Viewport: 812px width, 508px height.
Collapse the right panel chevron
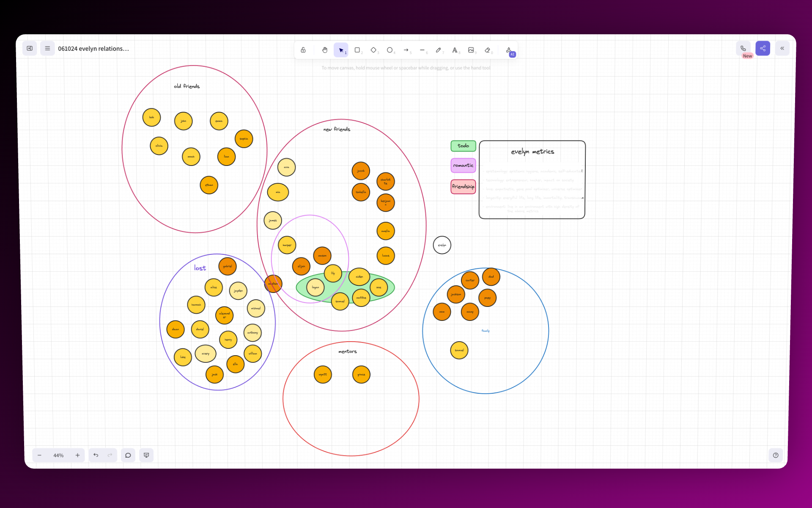782,48
